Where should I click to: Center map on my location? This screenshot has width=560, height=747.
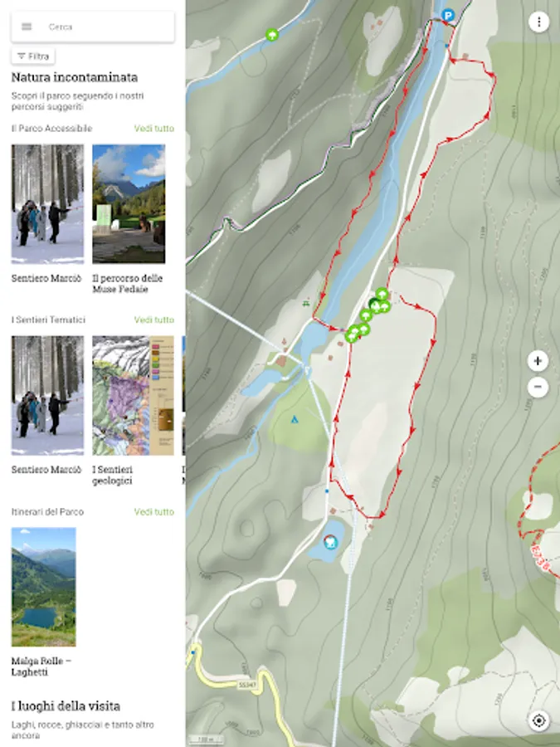[538, 720]
